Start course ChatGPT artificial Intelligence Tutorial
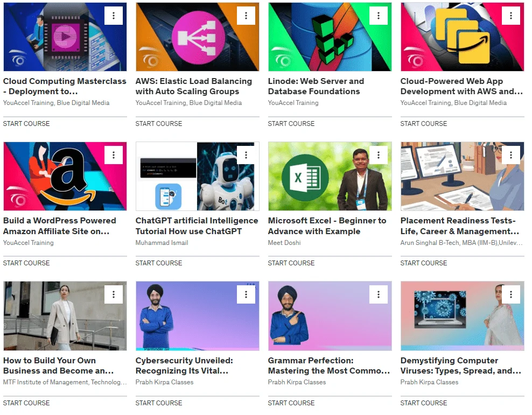This screenshot has height=415, width=532. pos(159,263)
